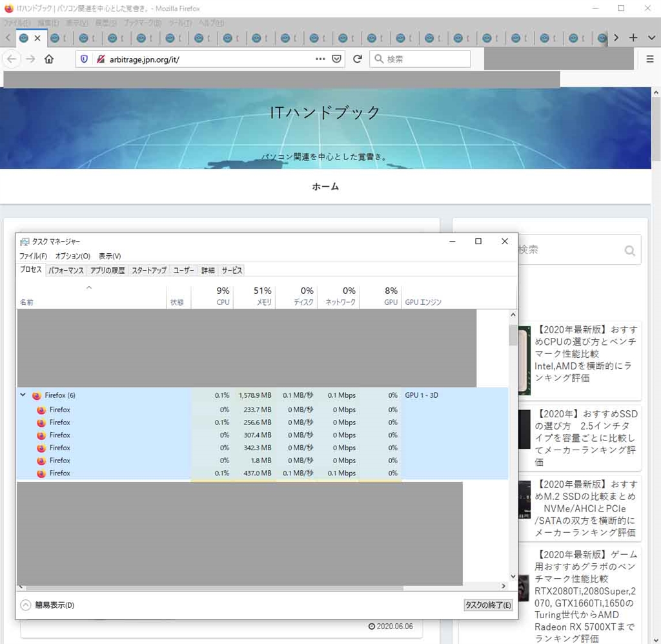Viewport: 661px width, 644px height.
Task: Open the ITハンドブック site title link
Action: pyautogui.click(x=325, y=112)
